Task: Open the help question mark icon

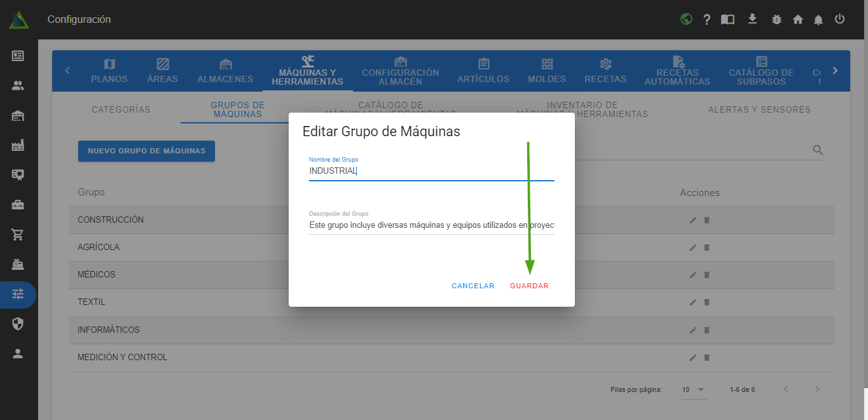Action: click(706, 20)
